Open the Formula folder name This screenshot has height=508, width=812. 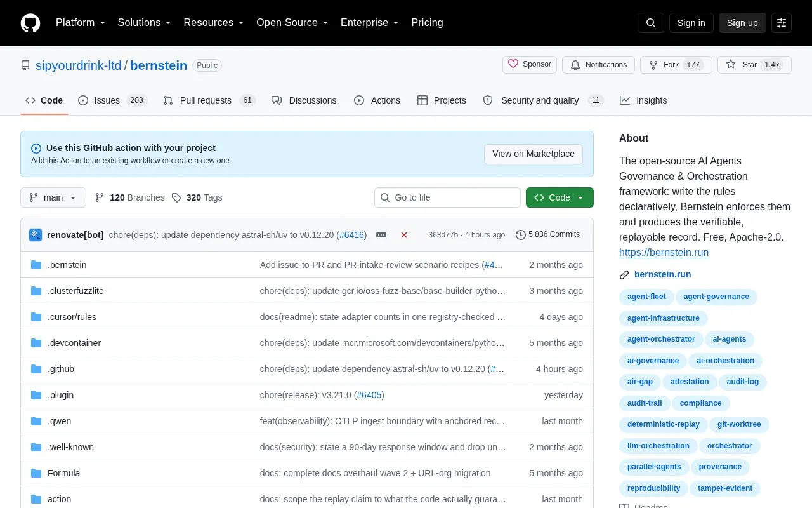click(63, 473)
